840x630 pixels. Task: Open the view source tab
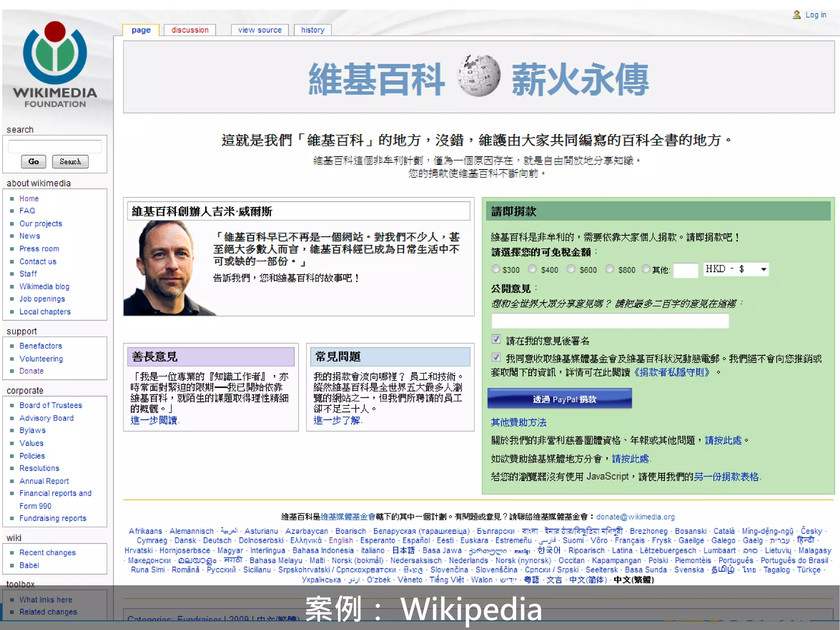[260, 30]
